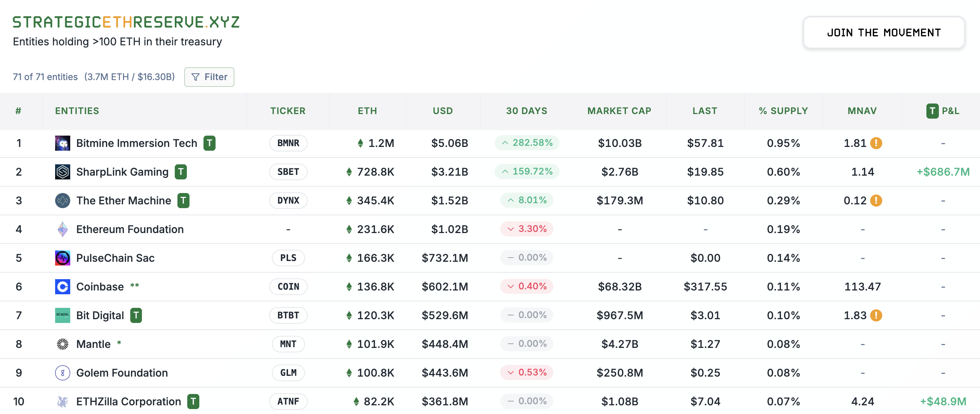Click the Ethereum Foundation diamond logo
980x414 pixels.
(x=62, y=229)
